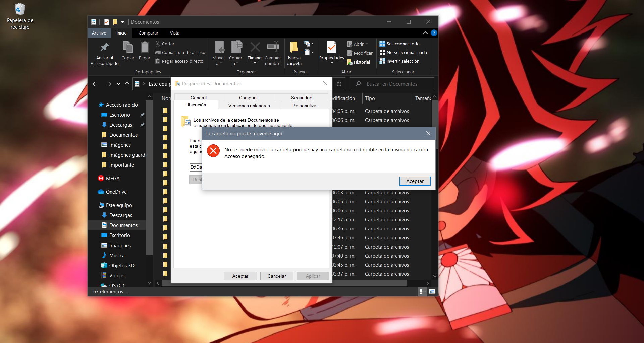This screenshot has width=644, height=343.
Task: Go forward with the right arrow
Action: click(x=108, y=84)
